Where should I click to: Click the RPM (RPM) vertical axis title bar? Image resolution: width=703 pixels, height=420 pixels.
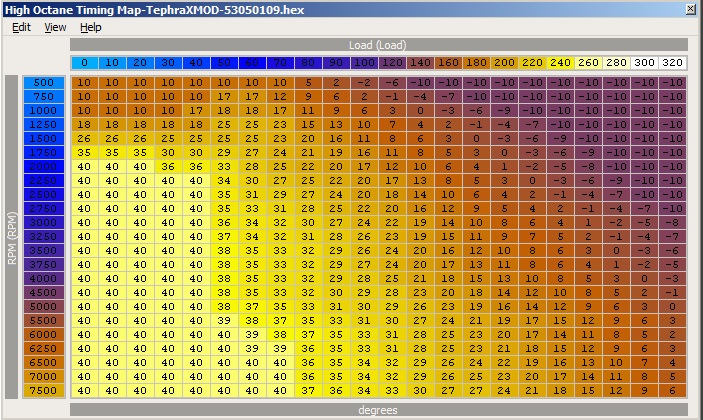[12, 237]
